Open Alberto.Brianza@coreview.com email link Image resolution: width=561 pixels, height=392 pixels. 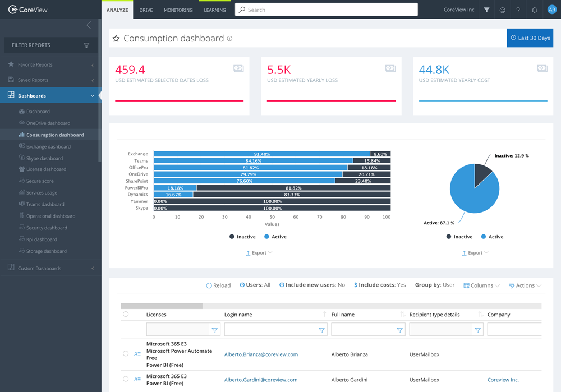click(x=261, y=354)
